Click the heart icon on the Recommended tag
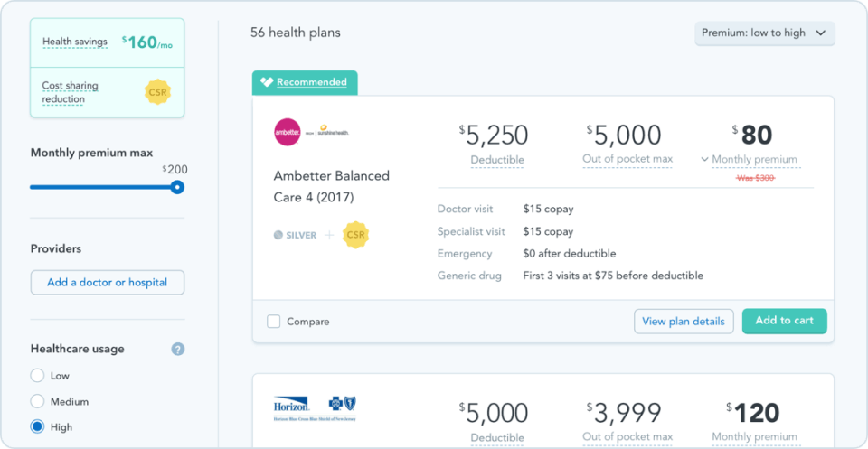This screenshot has height=449, width=868. (x=267, y=82)
